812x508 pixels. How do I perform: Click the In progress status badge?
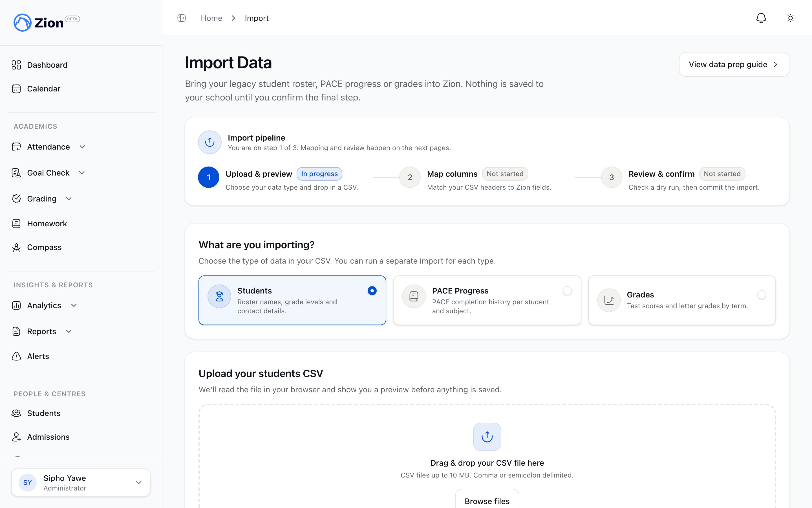[x=319, y=174]
